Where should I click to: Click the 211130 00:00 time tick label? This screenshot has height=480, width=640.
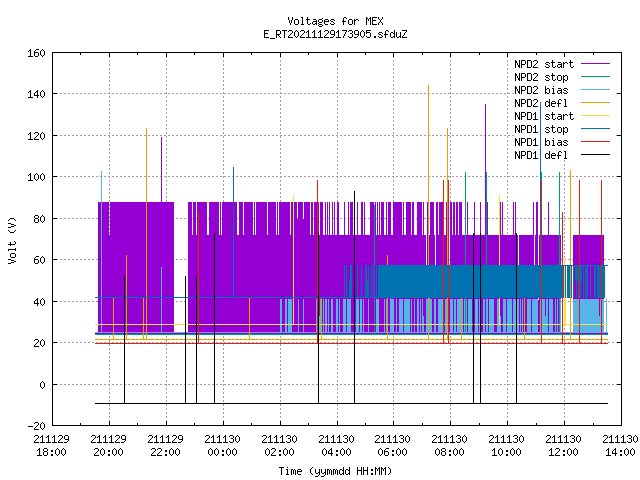click(x=222, y=446)
